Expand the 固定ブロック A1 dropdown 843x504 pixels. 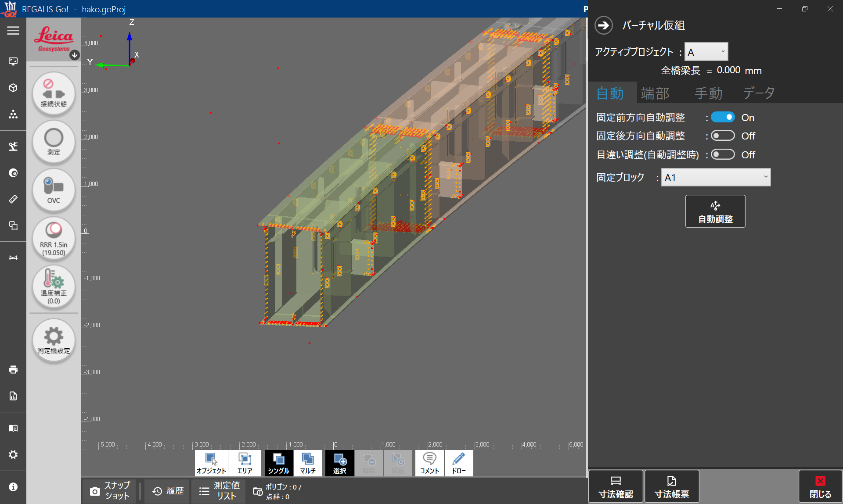click(x=716, y=178)
